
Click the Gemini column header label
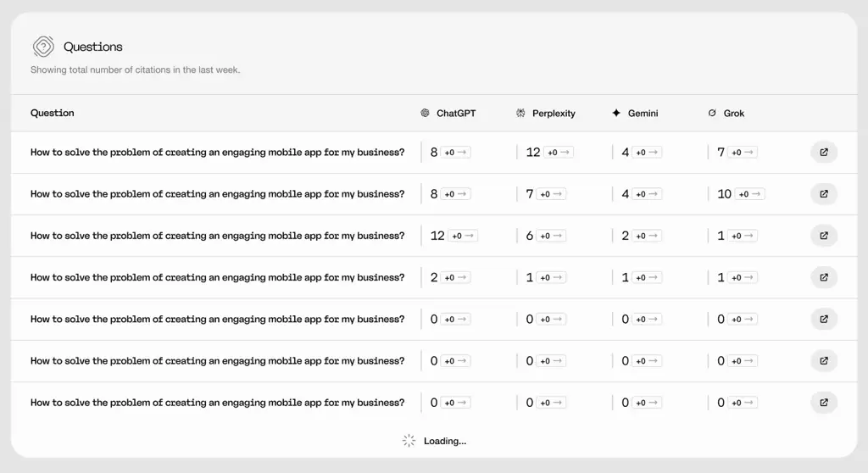643,113
